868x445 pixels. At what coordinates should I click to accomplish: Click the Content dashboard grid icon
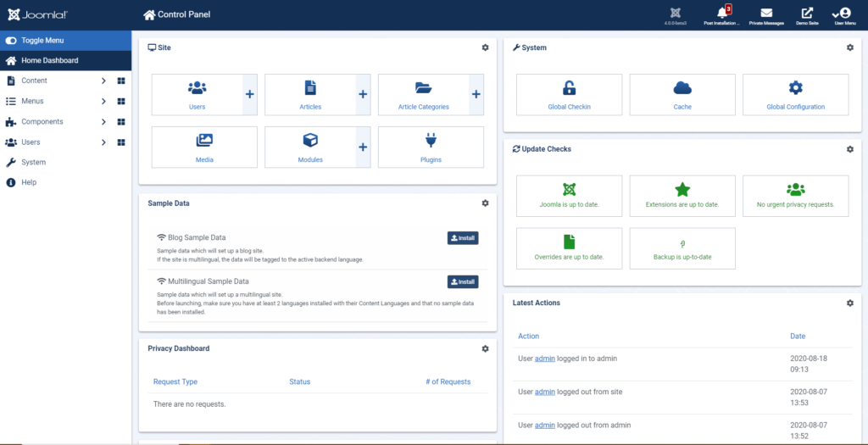pyautogui.click(x=121, y=81)
